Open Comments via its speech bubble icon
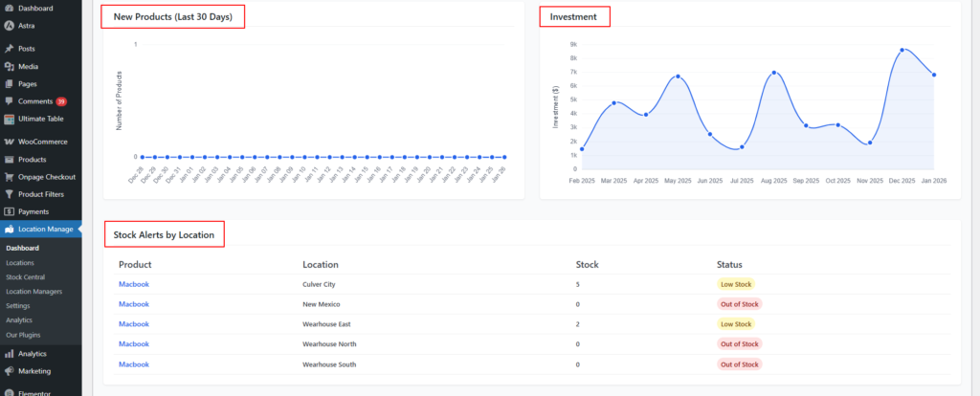Viewport: 980px width, 396px height. [9, 101]
